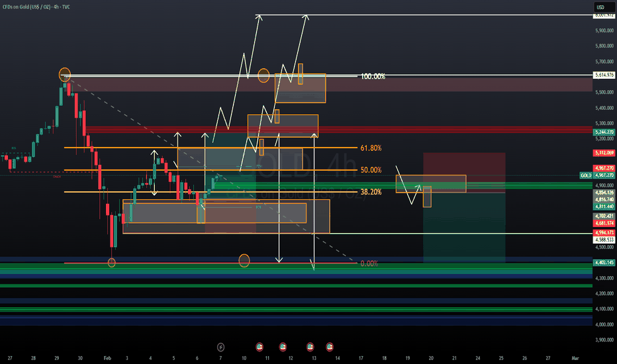
Task: Select the orange circle marker at chart peak
Action: tap(64, 73)
